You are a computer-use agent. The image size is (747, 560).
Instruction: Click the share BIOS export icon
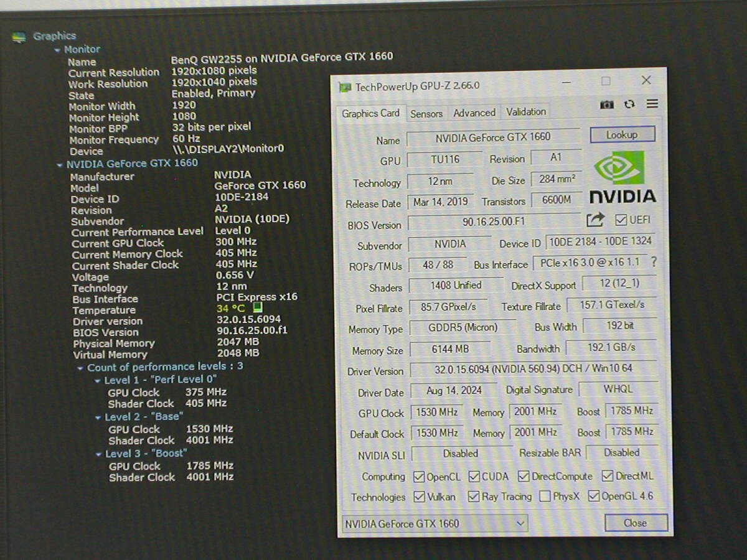tap(596, 220)
